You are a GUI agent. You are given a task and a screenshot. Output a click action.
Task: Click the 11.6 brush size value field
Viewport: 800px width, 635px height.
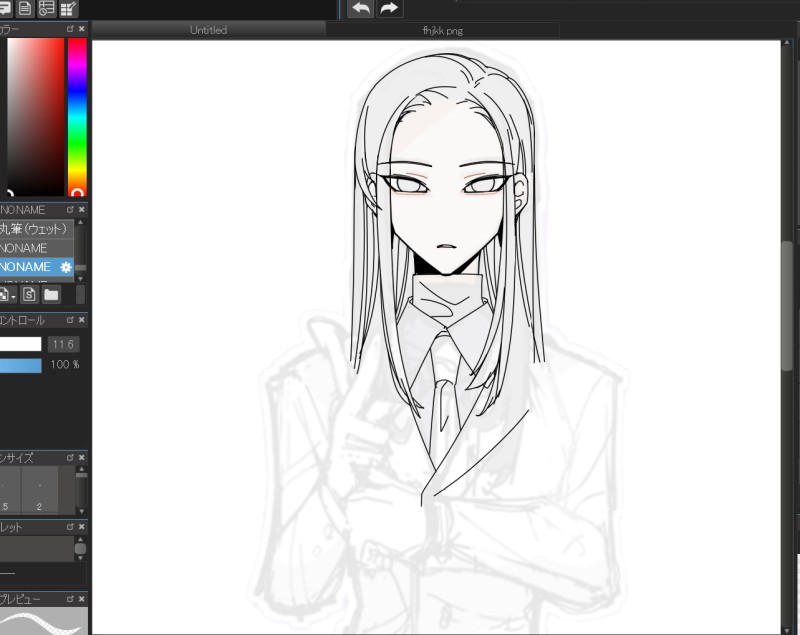63,344
